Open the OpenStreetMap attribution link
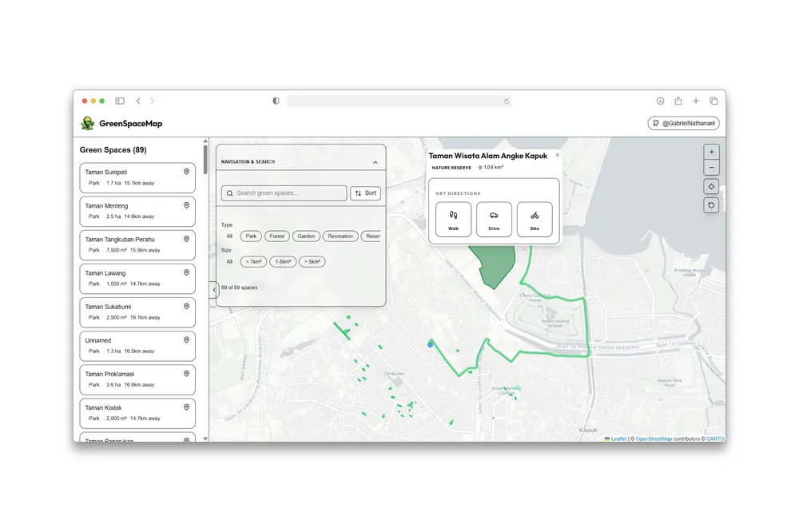 (654, 439)
